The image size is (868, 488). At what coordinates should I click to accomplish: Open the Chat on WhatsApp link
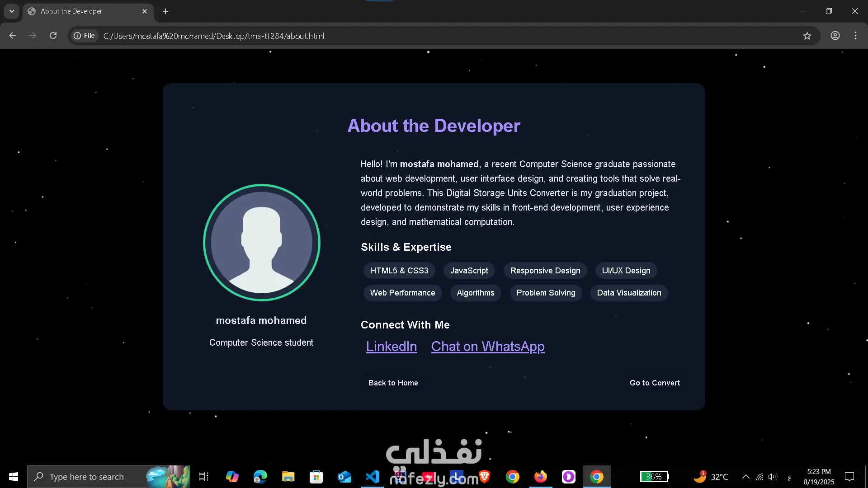(487, 347)
